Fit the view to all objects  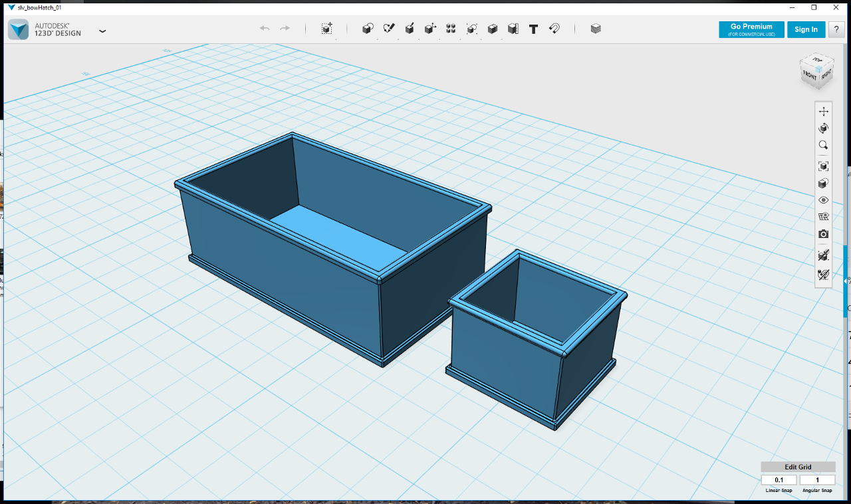point(824,166)
